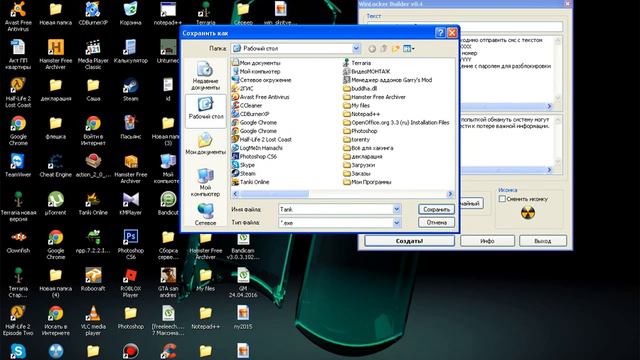Click the help question mark in the Save dialog title bar
The image size is (640, 360).
[440, 33]
